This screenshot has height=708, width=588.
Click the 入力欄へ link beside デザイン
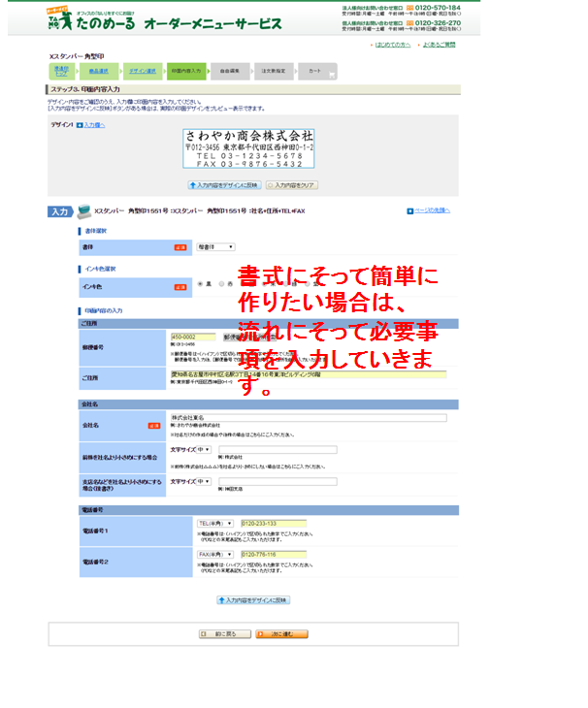pos(93,125)
